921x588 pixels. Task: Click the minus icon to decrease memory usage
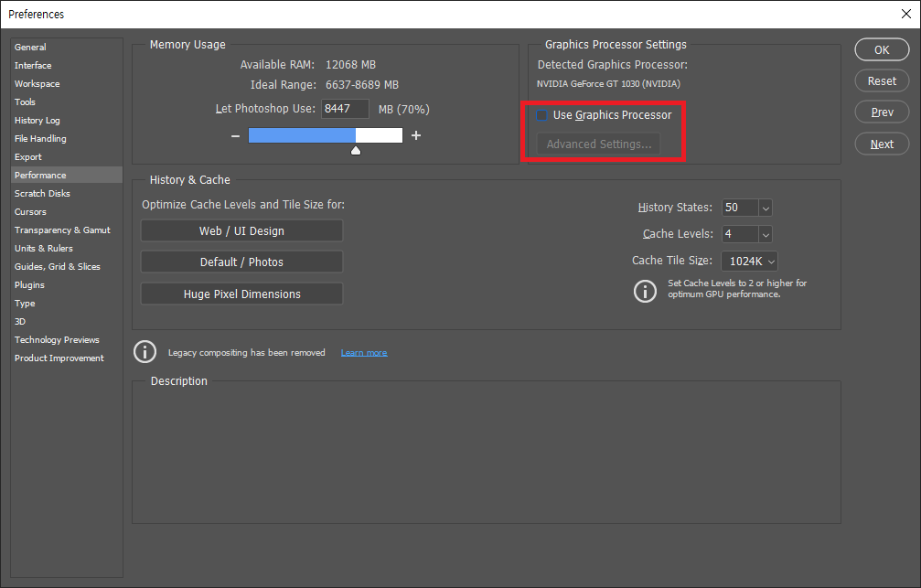[x=236, y=135]
